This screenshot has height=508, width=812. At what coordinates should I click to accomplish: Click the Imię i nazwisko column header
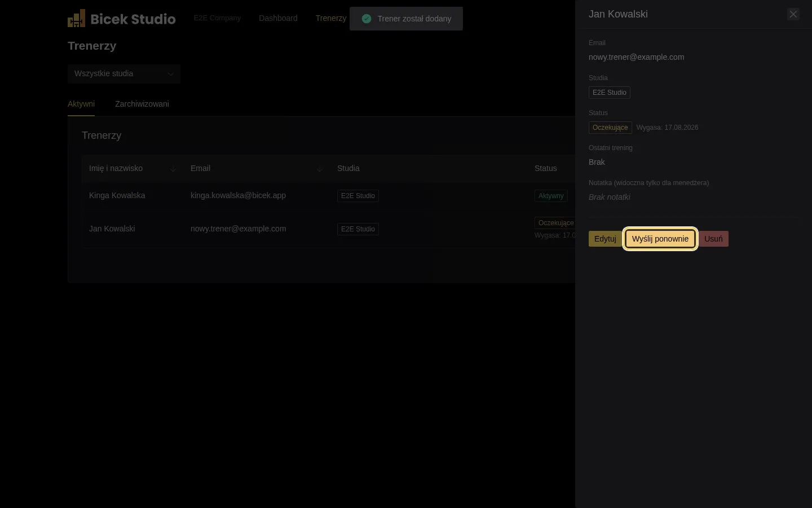[x=116, y=168]
